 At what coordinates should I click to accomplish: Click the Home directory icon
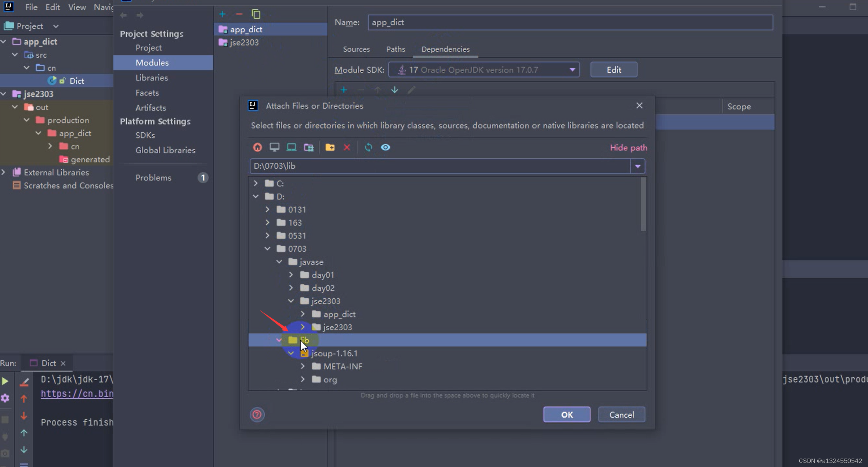[x=257, y=147]
